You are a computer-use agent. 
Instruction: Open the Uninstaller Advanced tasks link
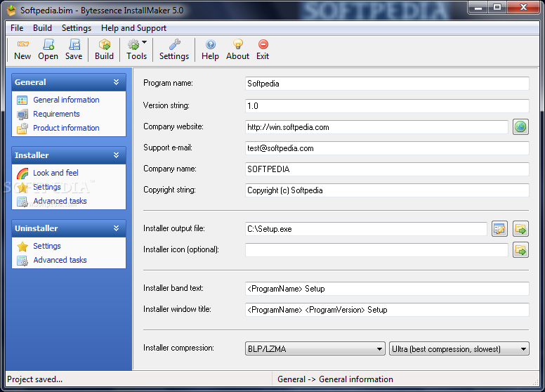coord(60,260)
